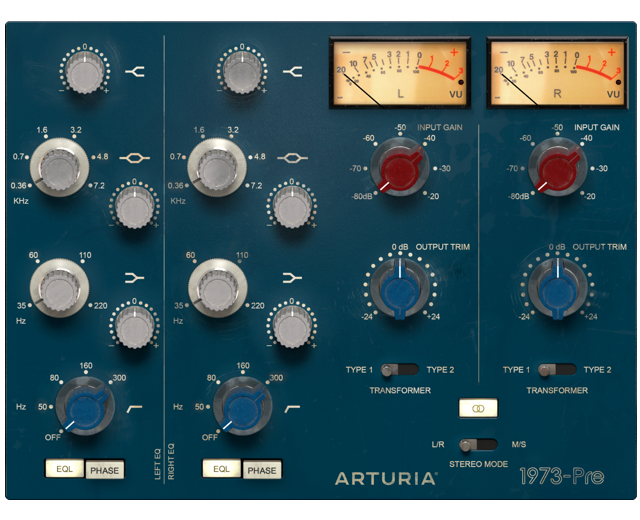Click TYPE 1 label on right Transformer
This screenshot has height=520, width=640.
[516, 370]
